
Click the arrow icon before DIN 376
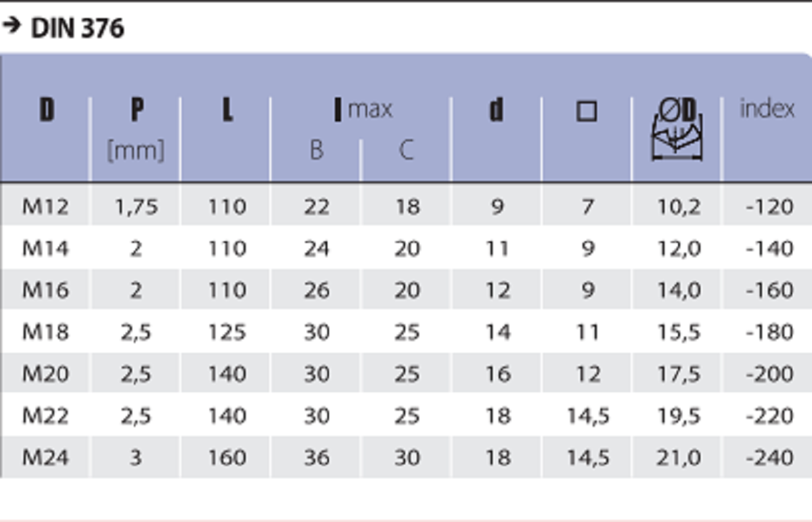(x=10, y=26)
